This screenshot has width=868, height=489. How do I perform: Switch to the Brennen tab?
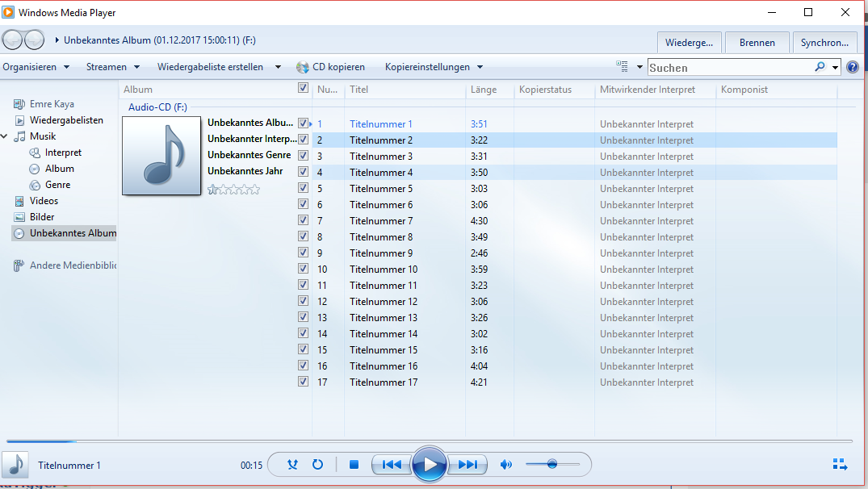pyautogui.click(x=757, y=43)
